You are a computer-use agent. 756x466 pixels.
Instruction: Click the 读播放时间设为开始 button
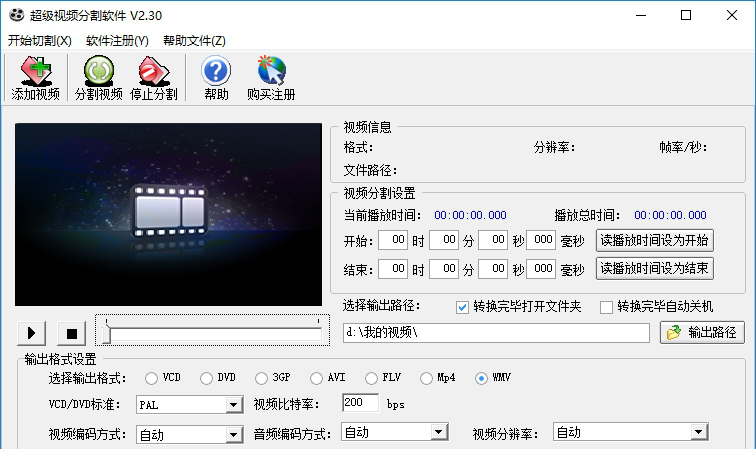(655, 240)
